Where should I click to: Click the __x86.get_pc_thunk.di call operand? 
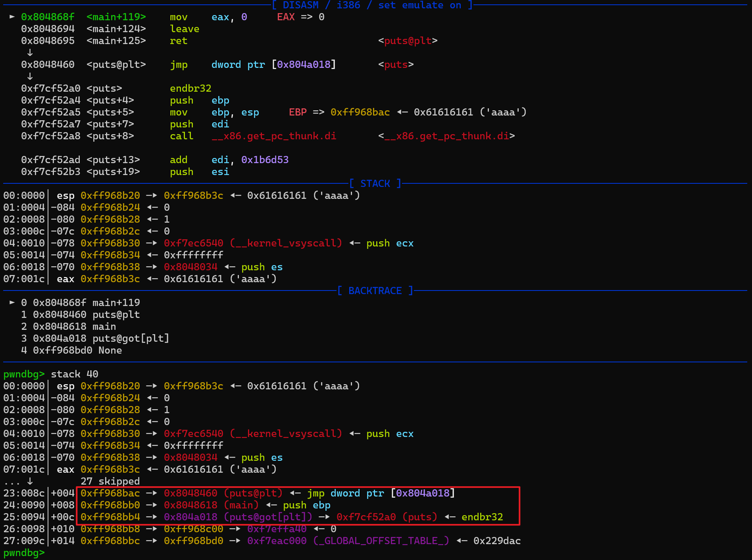click(x=274, y=136)
